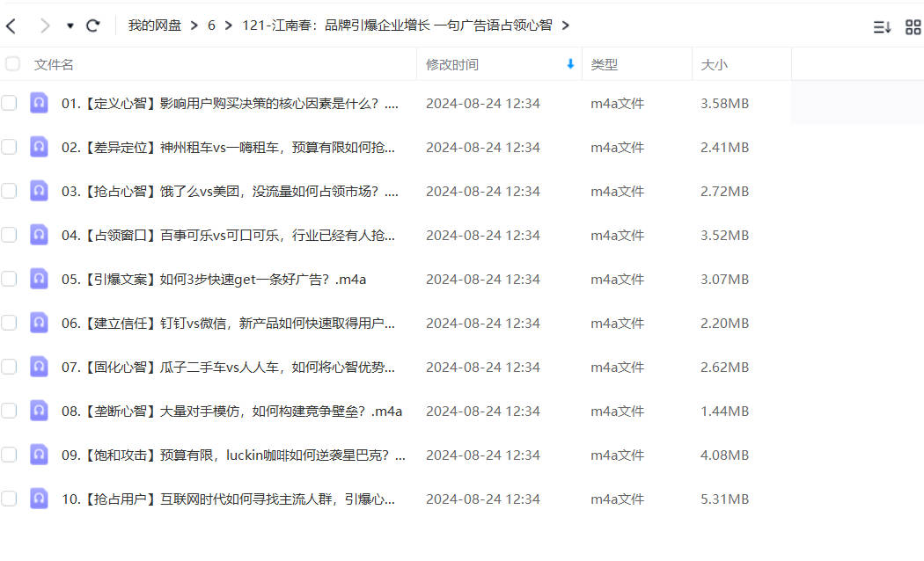924x561 pixels.
Task: Check the box for file 07.【固化心智】
Action: click(9, 367)
